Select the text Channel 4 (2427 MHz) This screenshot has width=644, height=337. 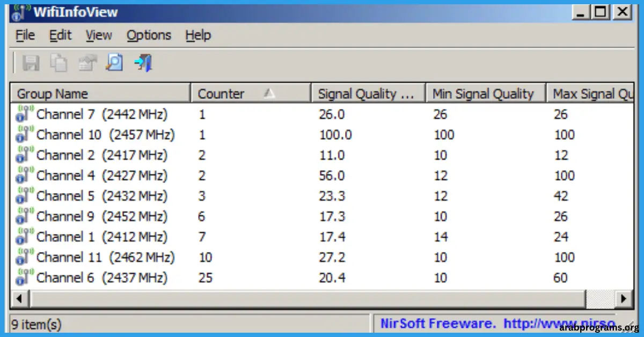[102, 176]
